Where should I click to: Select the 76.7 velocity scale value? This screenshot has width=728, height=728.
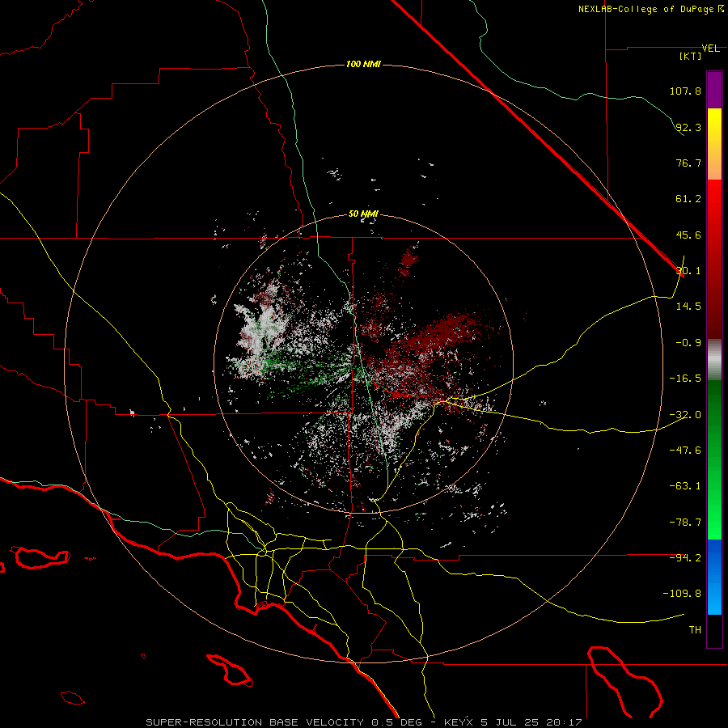(688, 163)
